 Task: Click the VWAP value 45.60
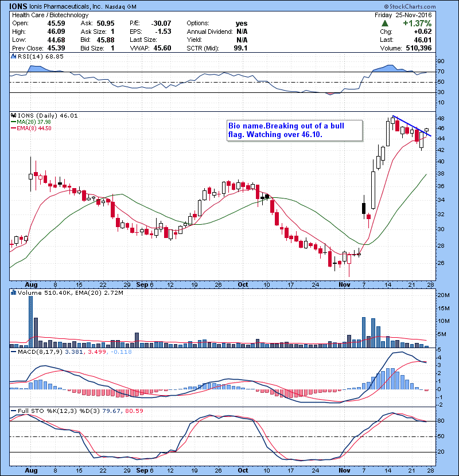pyautogui.click(x=162, y=48)
